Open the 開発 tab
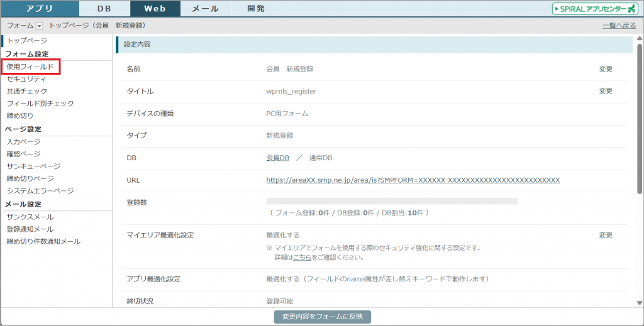644x326 pixels. point(256,9)
